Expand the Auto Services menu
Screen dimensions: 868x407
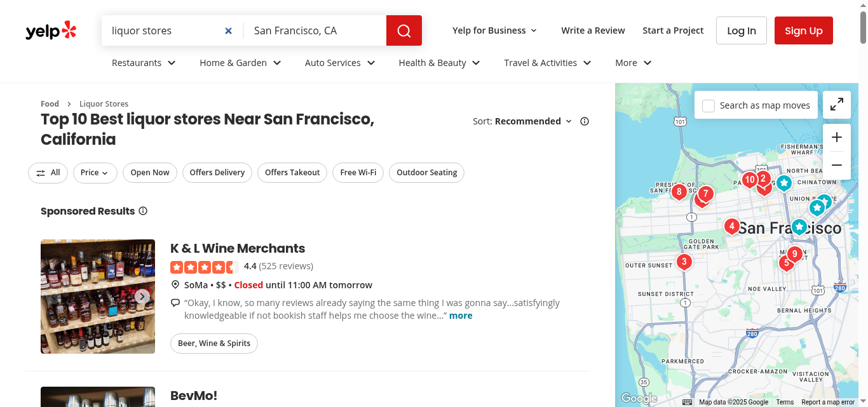[x=340, y=63]
